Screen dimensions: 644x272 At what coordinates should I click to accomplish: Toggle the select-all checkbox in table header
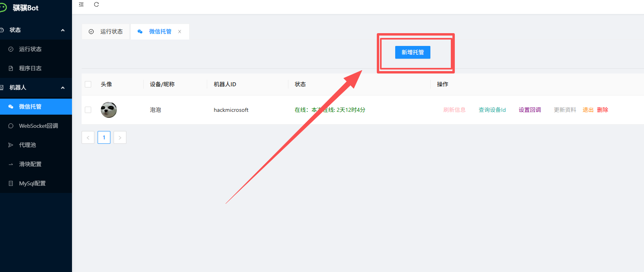(x=88, y=84)
